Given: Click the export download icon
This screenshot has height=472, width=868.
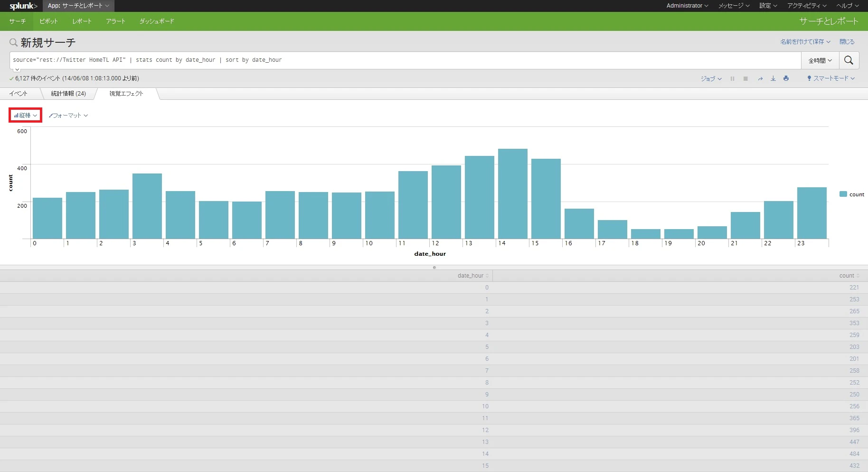Looking at the screenshot, I should coord(773,78).
